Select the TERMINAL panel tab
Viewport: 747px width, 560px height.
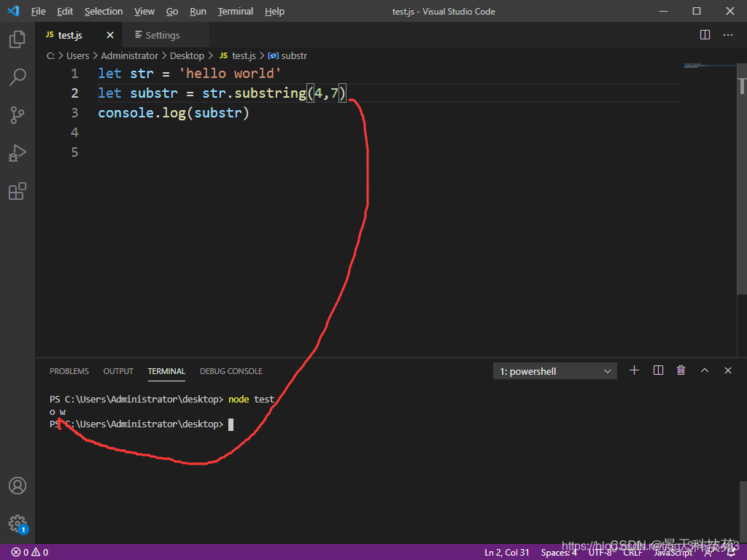[x=166, y=371]
